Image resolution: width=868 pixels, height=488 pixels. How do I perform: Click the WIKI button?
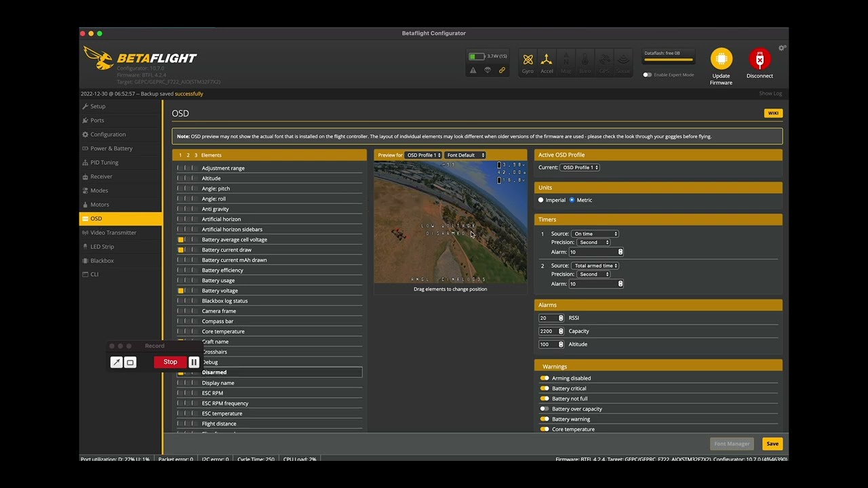773,113
